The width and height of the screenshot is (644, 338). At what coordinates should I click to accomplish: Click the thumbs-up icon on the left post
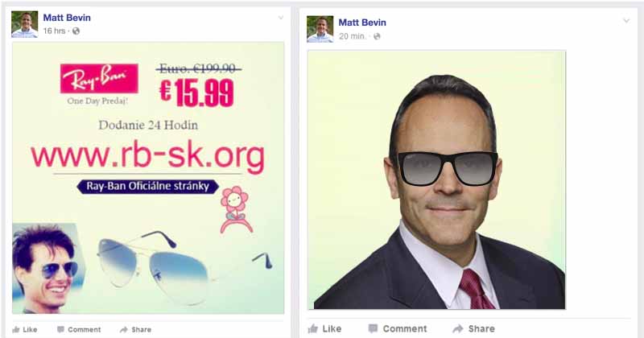click(16, 329)
